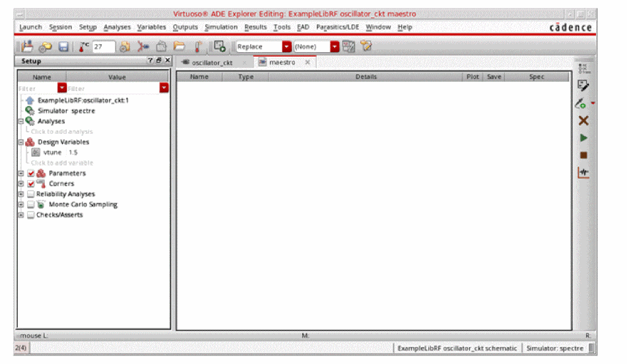The image size is (627, 364).
Task: Select the vtune variable row
Action: (60, 152)
